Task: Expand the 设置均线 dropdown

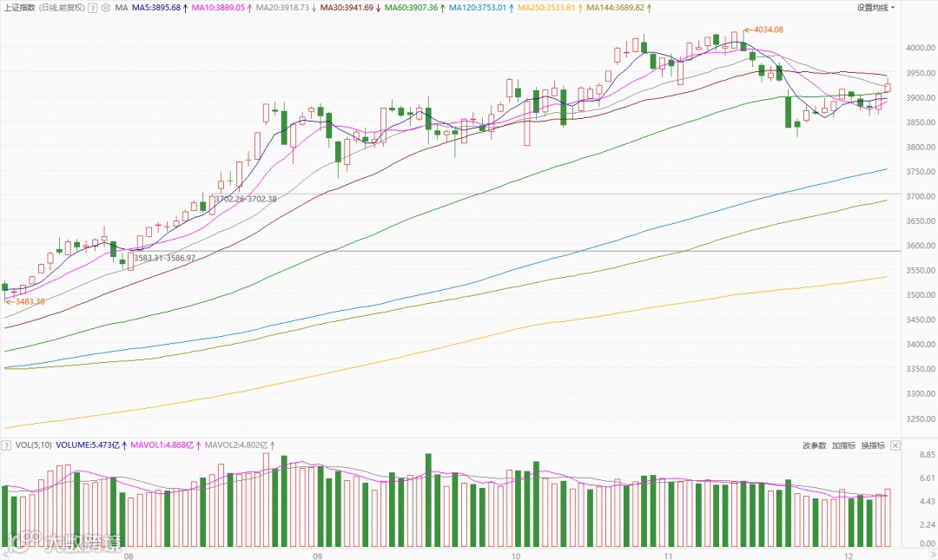Action: [x=875, y=8]
